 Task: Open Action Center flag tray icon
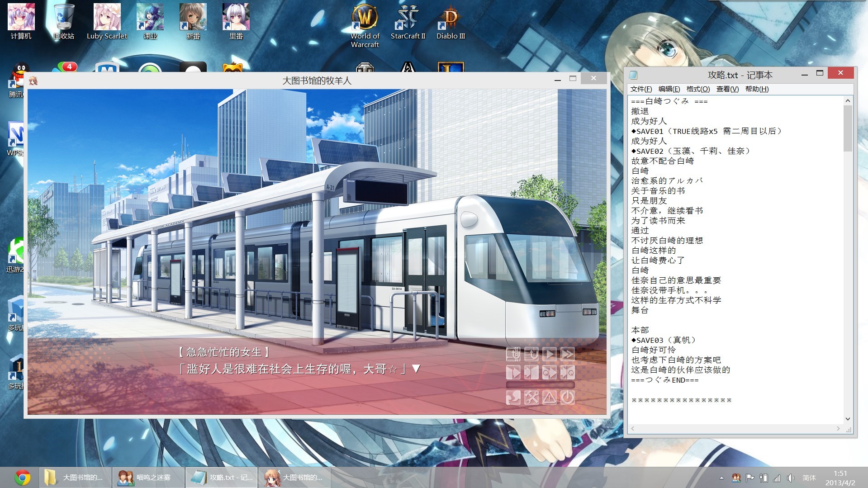click(750, 478)
